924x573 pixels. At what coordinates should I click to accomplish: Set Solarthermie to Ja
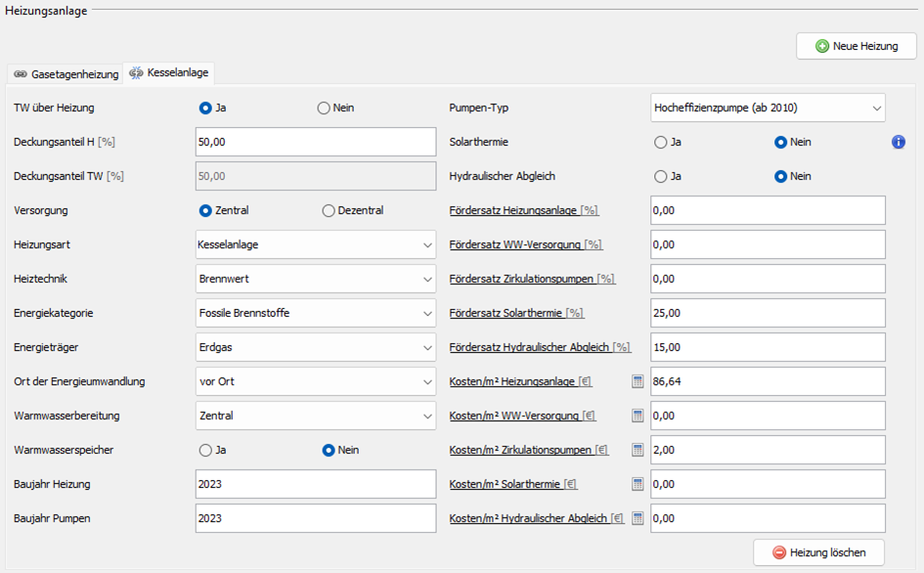[x=661, y=142]
